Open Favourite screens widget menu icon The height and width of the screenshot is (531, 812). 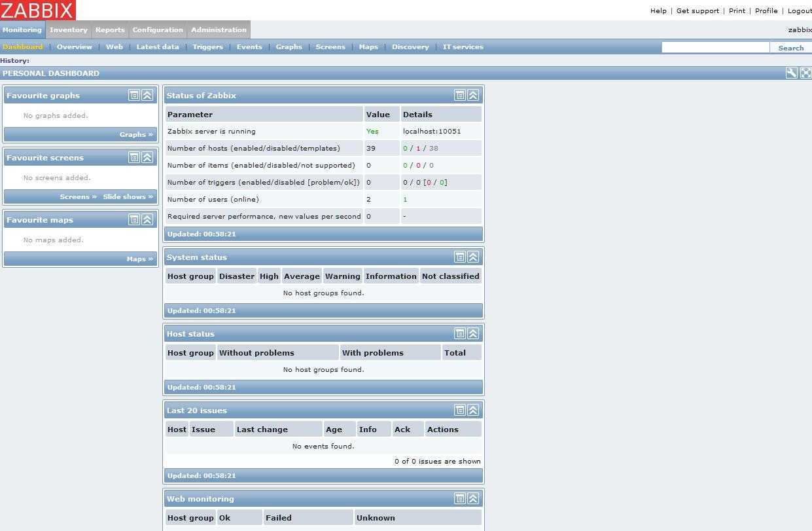[133, 157]
